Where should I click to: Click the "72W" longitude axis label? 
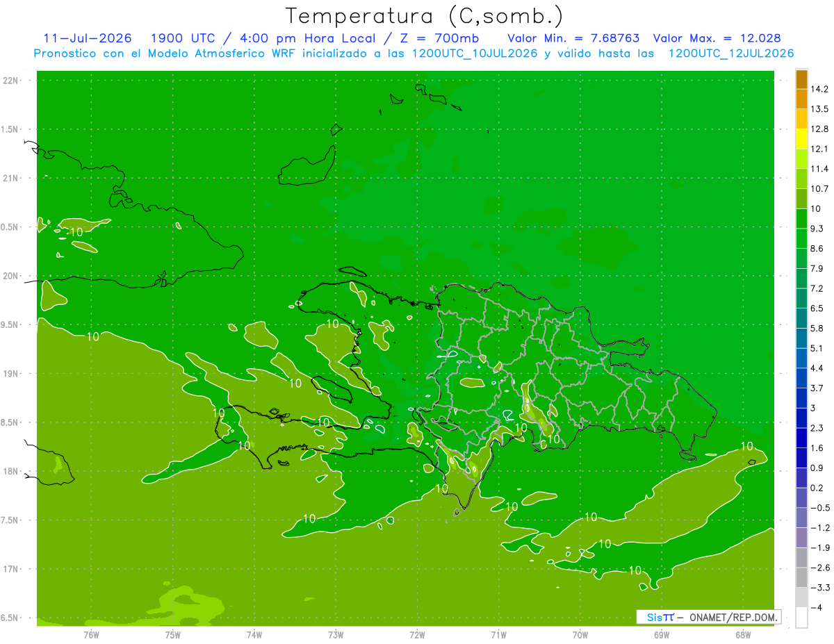point(418,634)
